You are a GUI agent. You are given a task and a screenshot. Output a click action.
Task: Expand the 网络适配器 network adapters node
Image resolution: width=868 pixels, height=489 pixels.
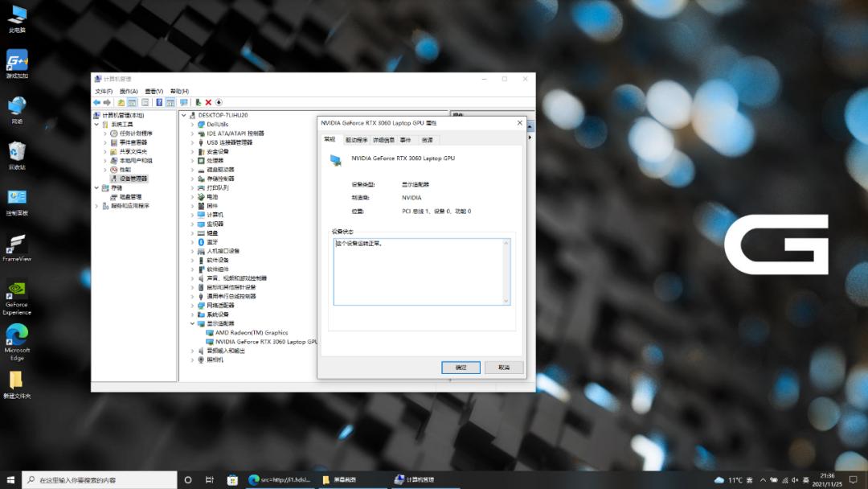pos(193,306)
